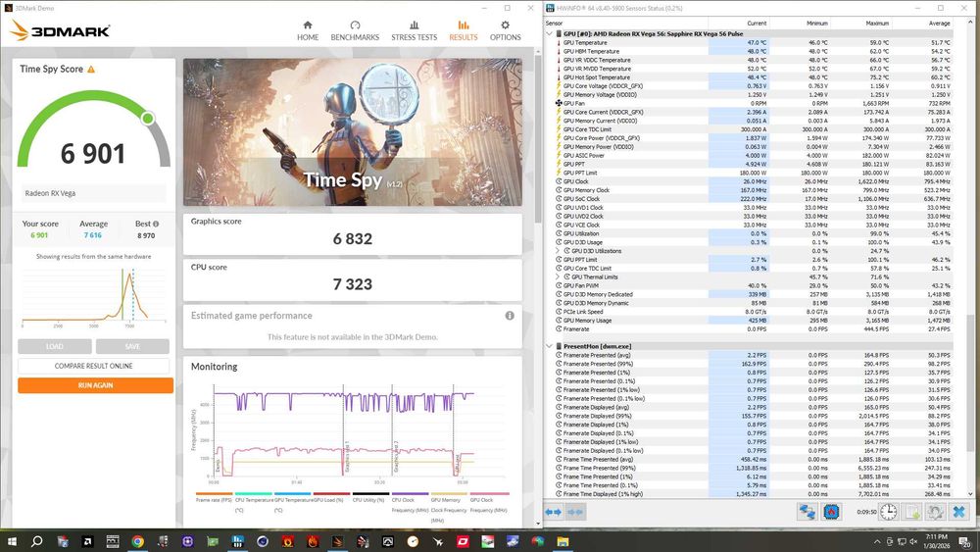The width and height of the screenshot is (980, 552).
Task: Click the 3DMARK logo
Action: point(60,30)
